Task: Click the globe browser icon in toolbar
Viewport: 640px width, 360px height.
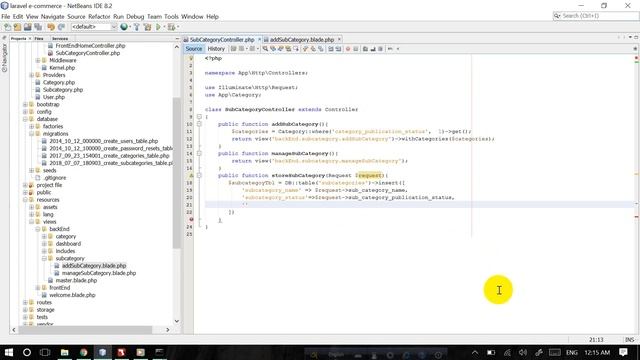Action: (x=124, y=27)
